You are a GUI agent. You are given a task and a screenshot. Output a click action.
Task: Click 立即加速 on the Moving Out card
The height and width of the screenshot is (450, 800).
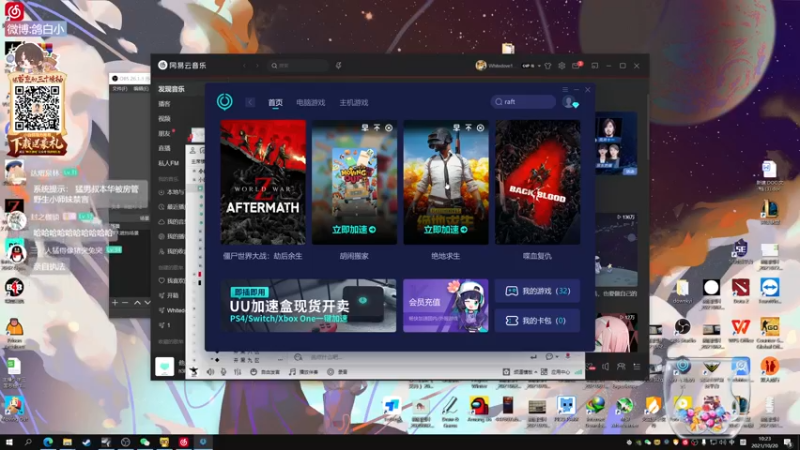[x=354, y=230]
